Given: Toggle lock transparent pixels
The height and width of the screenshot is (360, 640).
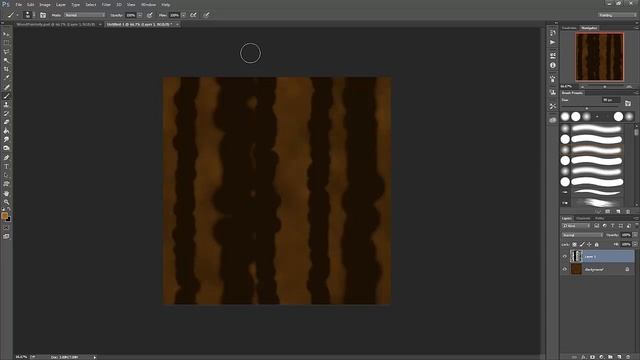Looking at the screenshot, I should coord(574,244).
